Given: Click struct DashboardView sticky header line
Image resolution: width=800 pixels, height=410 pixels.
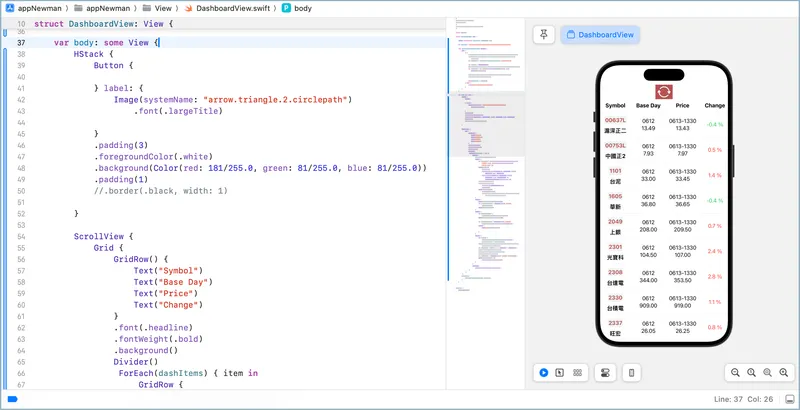Looking at the screenshot, I should [x=104, y=23].
